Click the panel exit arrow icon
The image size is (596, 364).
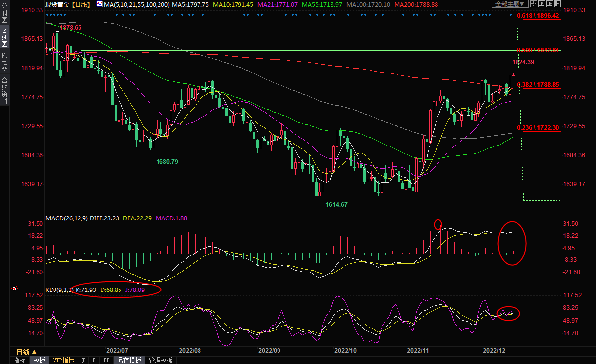point(556,4)
